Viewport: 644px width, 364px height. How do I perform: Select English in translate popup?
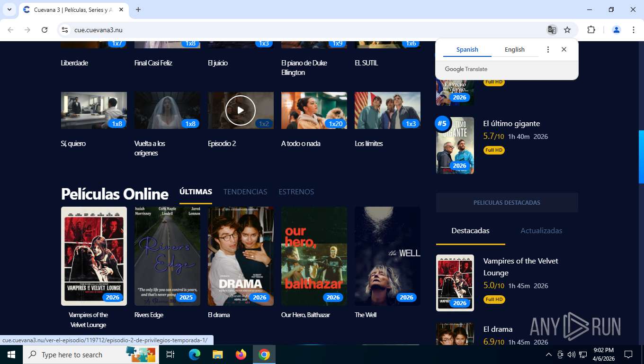515,49
